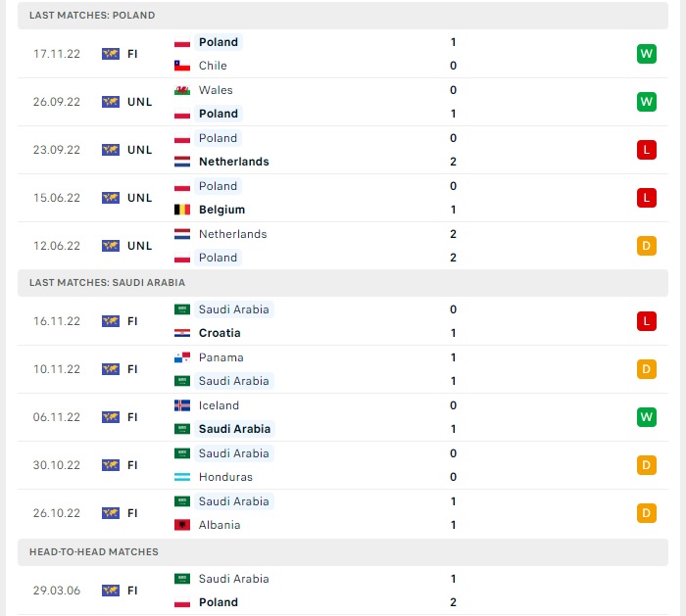The width and height of the screenshot is (686, 616).
Task: Click the Belgium flag icon
Action: point(182,210)
